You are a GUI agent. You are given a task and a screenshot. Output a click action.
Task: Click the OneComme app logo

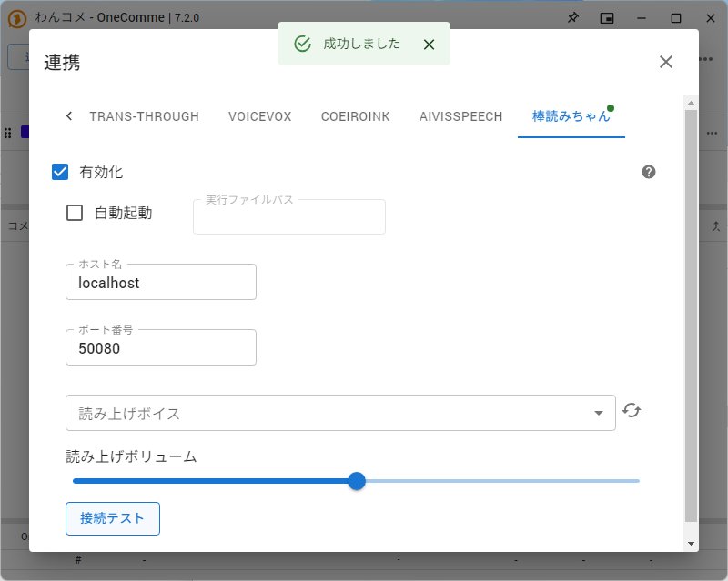[17, 19]
